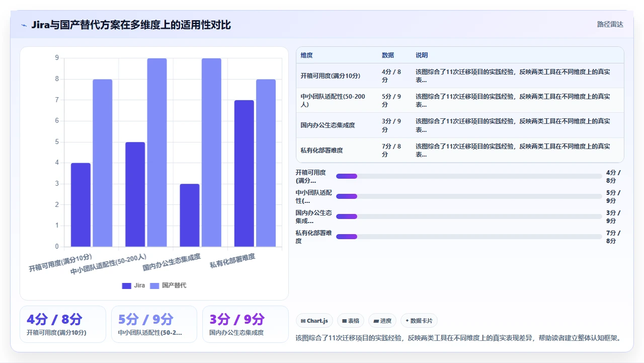644x363 pixels.
Task: Select table row 私有化部署难度
Action: [x=460, y=150]
